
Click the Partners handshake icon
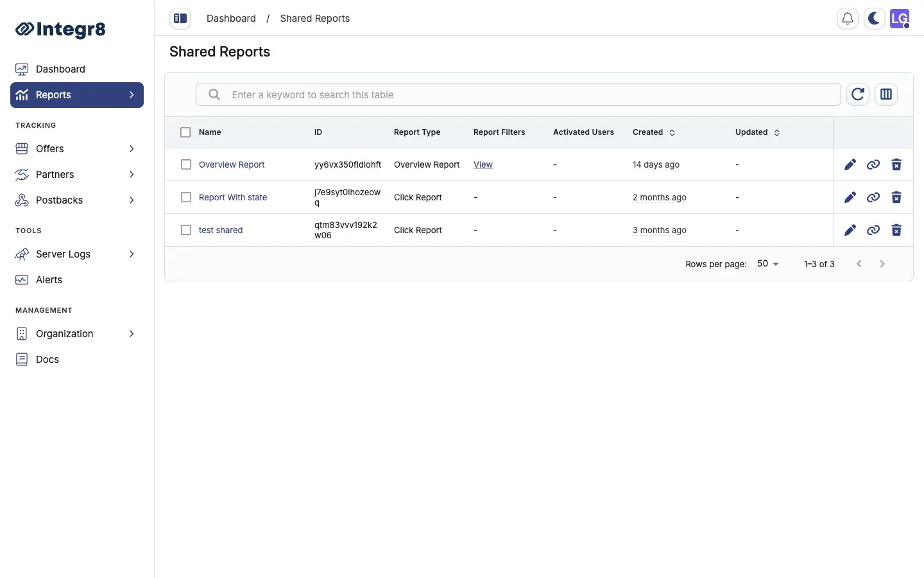[x=22, y=174]
